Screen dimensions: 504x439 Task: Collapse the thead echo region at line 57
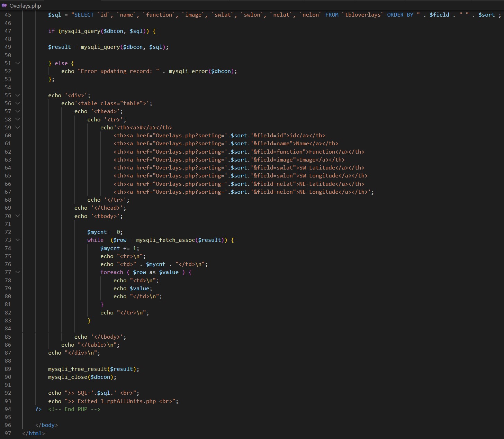(x=18, y=111)
